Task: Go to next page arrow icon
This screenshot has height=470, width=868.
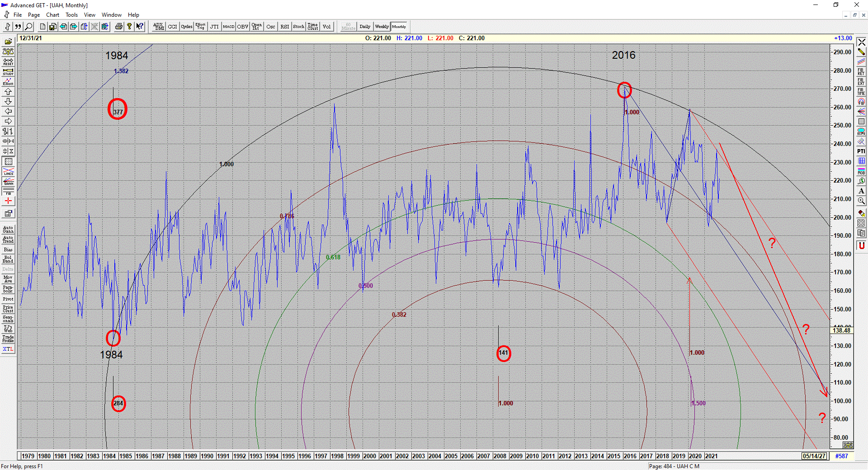Action: pyautogui.click(x=74, y=27)
